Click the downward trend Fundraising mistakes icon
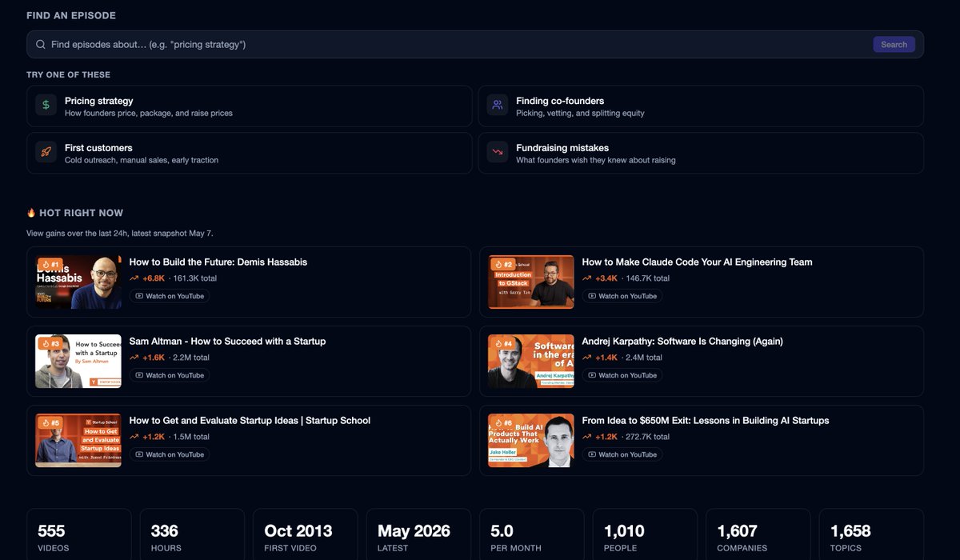Screen dimensions: 960x560 [x=498, y=153]
